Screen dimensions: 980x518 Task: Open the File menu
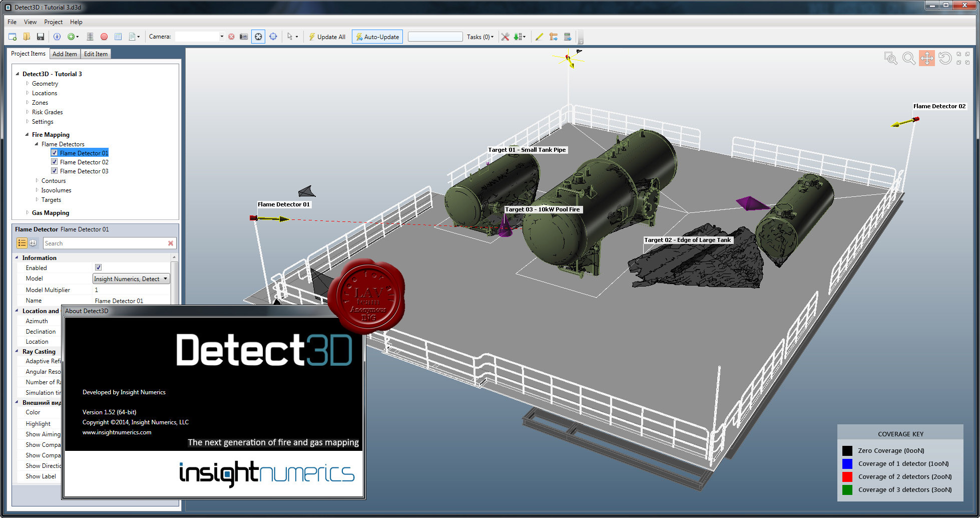pyautogui.click(x=12, y=22)
